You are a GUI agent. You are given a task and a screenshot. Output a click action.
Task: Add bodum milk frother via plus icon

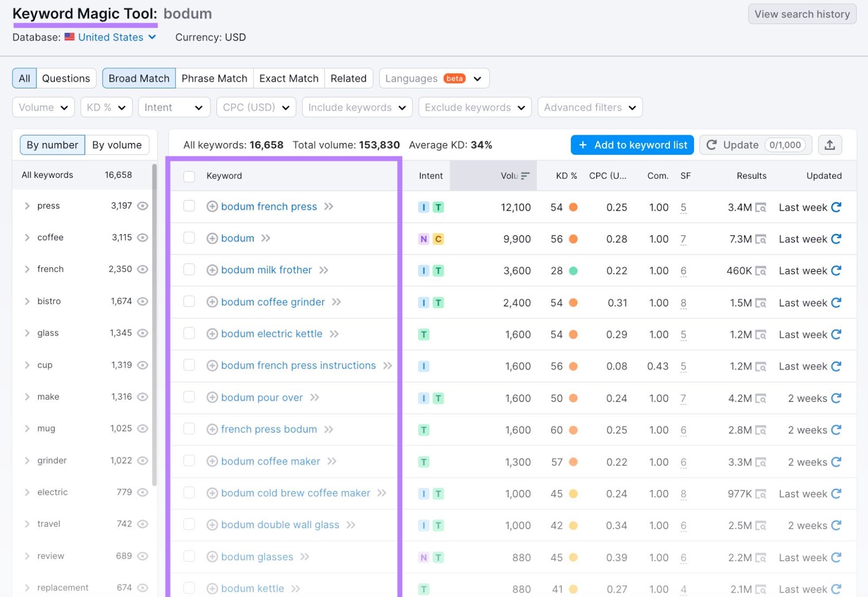[212, 270]
